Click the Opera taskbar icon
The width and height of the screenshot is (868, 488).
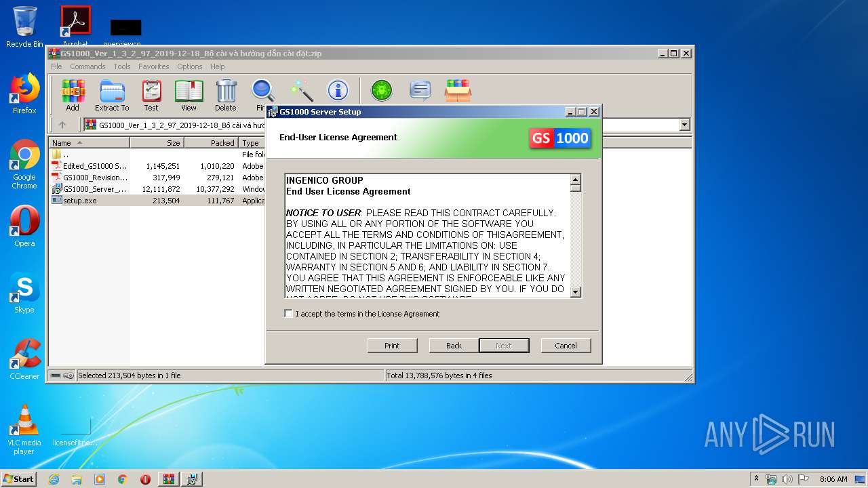coord(145,479)
